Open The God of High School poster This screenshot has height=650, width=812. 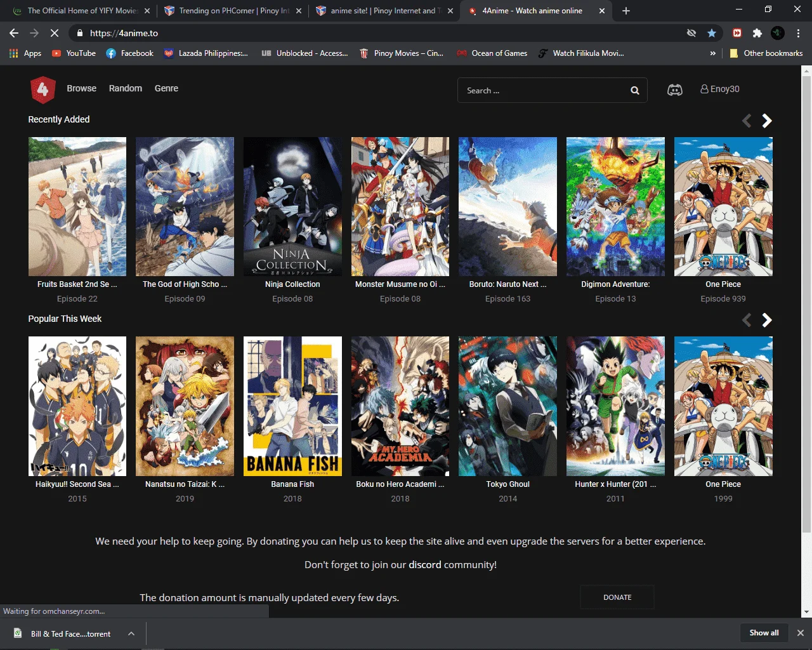click(x=185, y=207)
